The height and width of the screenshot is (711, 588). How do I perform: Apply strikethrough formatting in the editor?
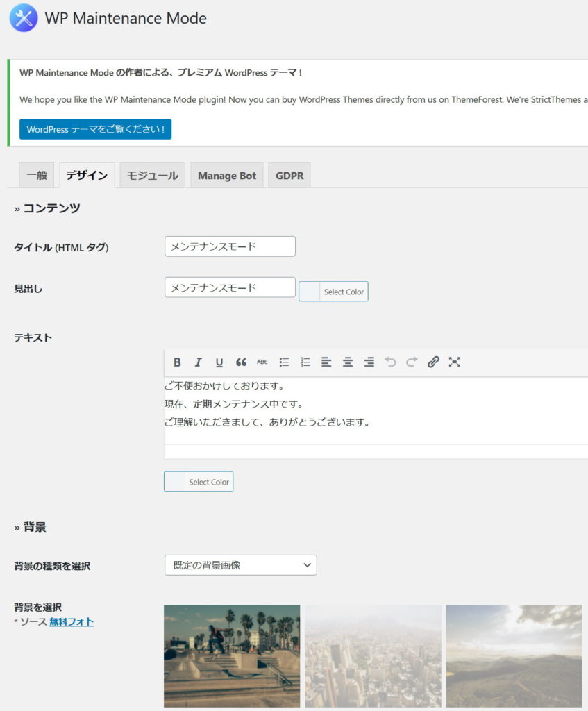tap(262, 362)
